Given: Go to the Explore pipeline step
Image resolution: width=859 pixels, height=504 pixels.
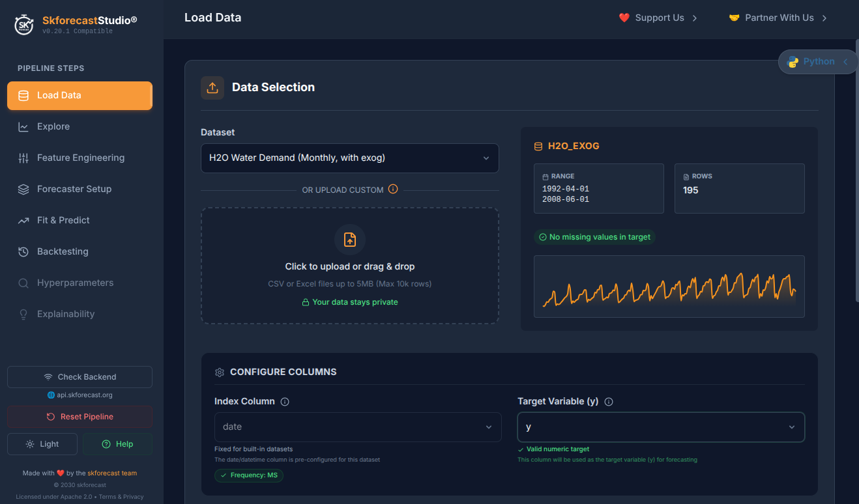Looking at the screenshot, I should tap(53, 126).
